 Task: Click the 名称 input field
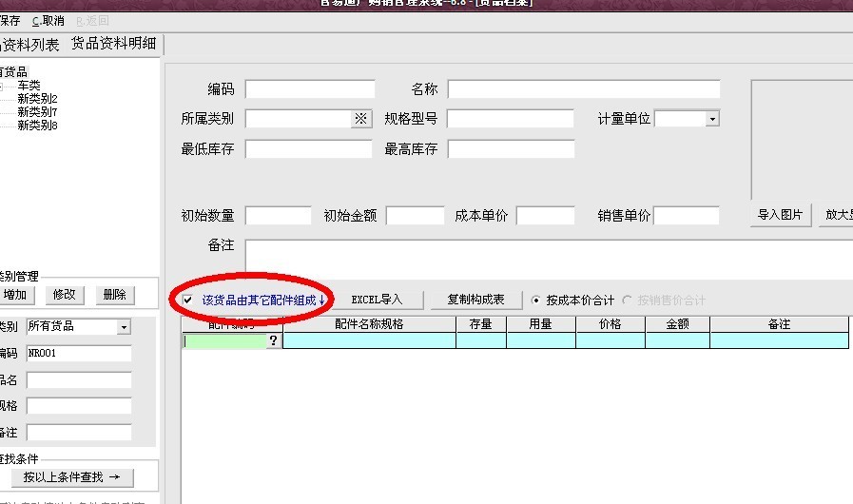tap(584, 89)
